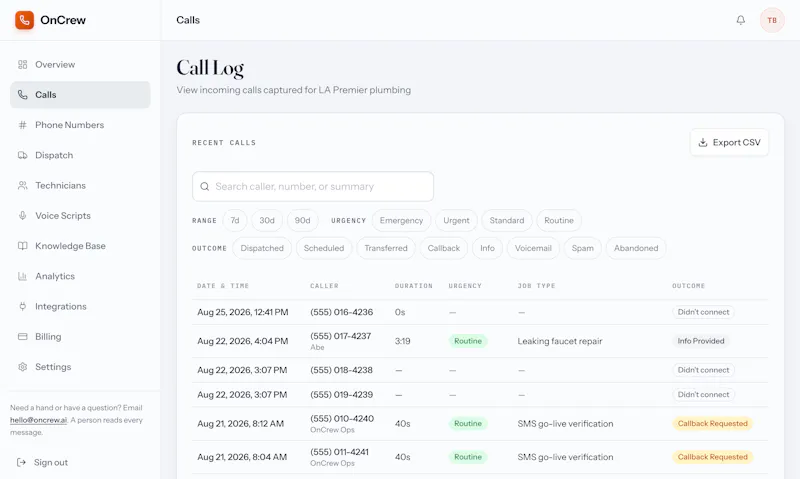Open the Aug 21, 2026, 8:12 AM call
Image resolution: width=800 pixels, height=479 pixels.
(x=480, y=424)
